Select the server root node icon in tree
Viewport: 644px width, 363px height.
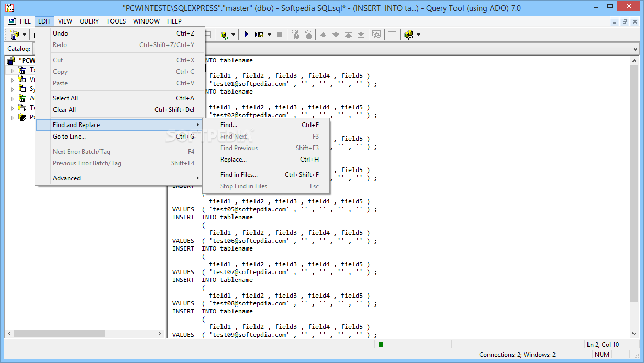12,60
